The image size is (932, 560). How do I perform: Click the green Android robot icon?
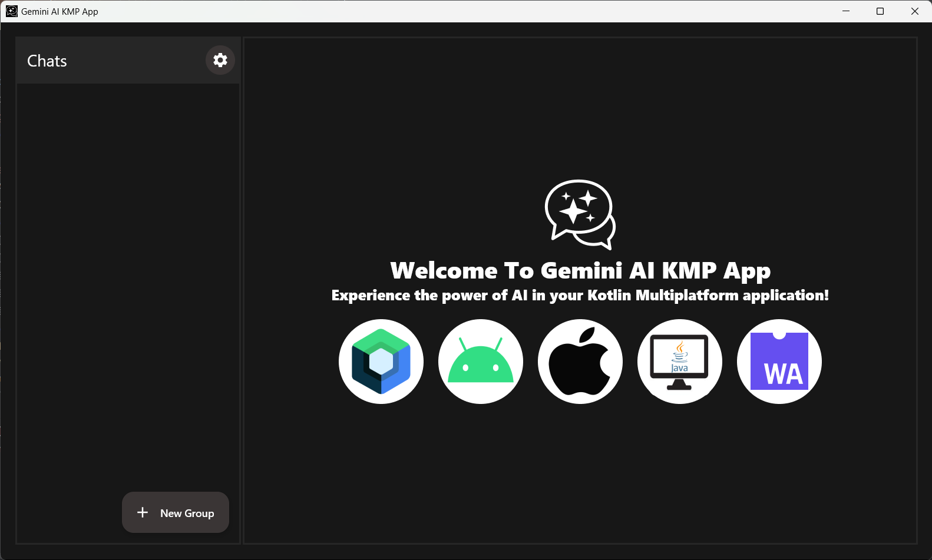pyautogui.click(x=481, y=362)
